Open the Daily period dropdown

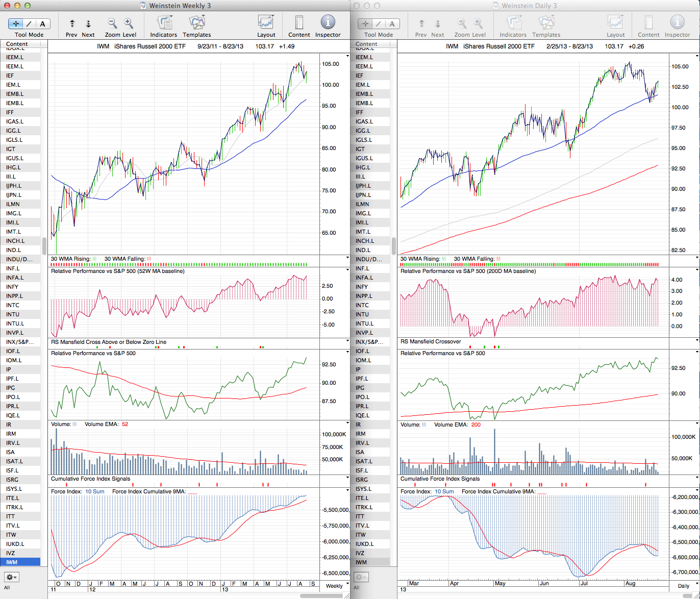point(684,586)
